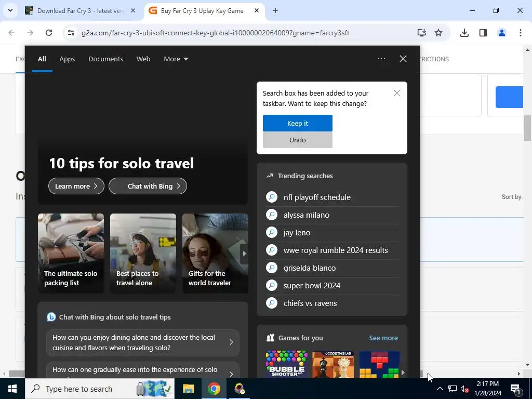This screenshot has width=532, height=399.
Task: Click the Undo button
Action: coord(298,140)
